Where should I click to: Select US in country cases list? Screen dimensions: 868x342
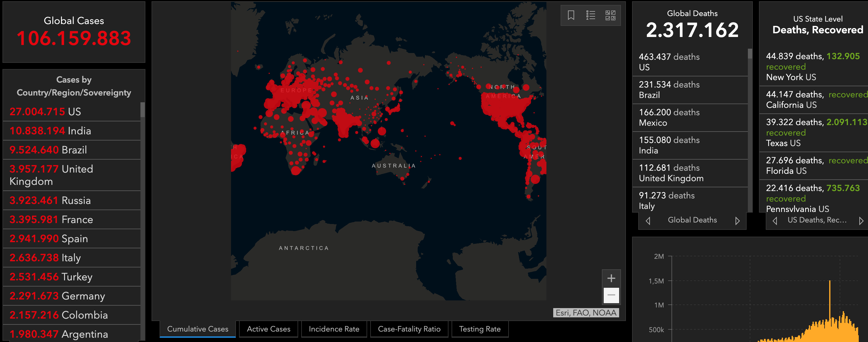(x=71, y=112)
